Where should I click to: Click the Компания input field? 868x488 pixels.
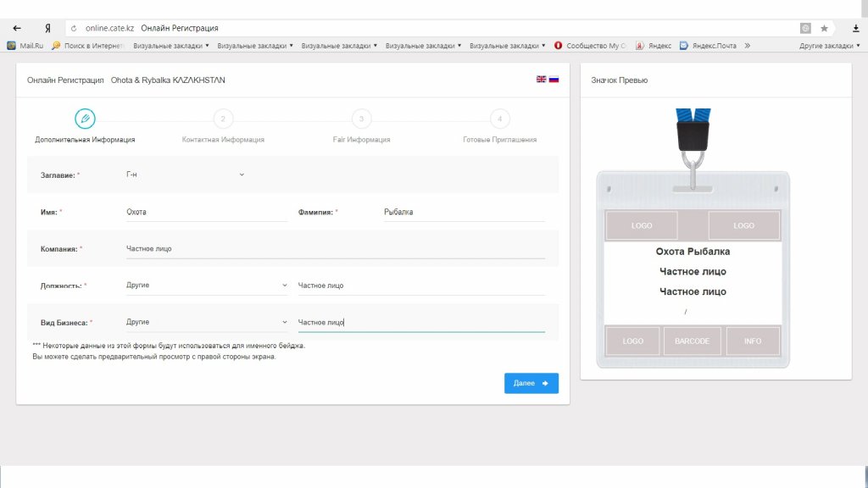click(x=335, y=249)
